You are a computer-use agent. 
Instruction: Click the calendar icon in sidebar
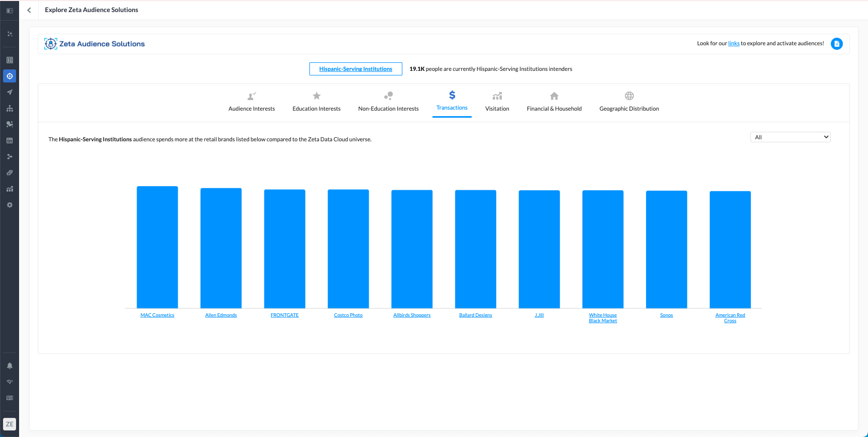click(10, 140)
